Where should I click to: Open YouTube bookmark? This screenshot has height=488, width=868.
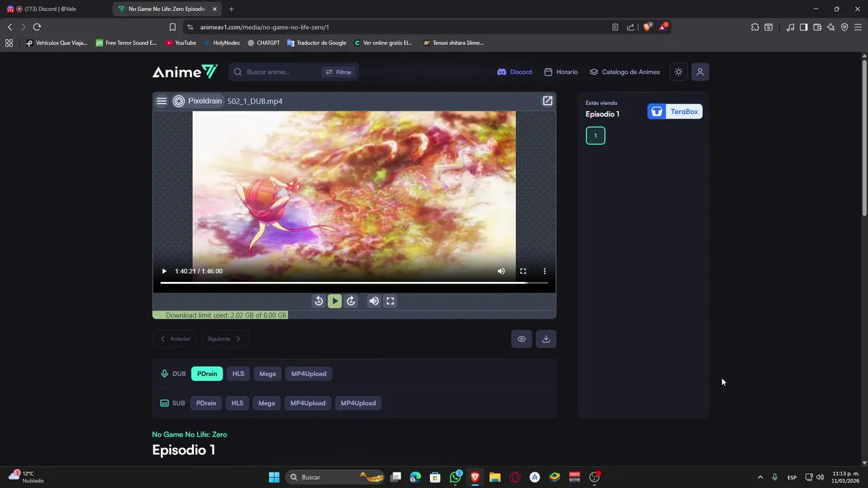181,43
